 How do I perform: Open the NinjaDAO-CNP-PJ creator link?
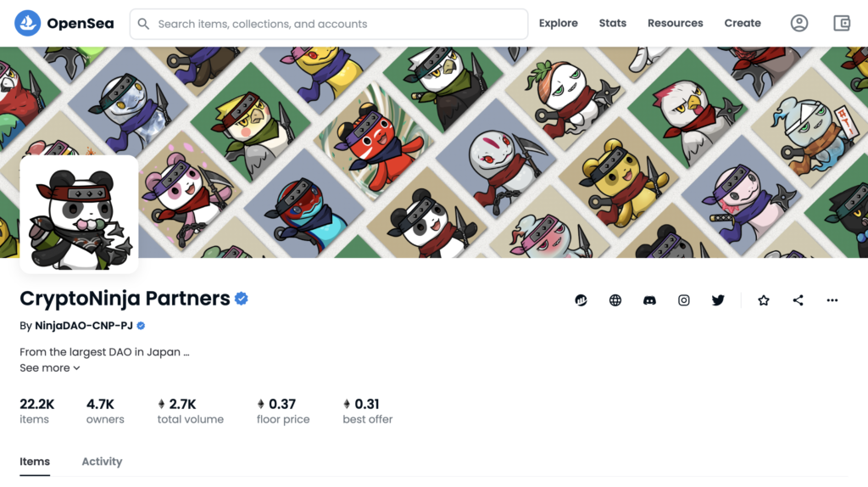click(84, 326)
